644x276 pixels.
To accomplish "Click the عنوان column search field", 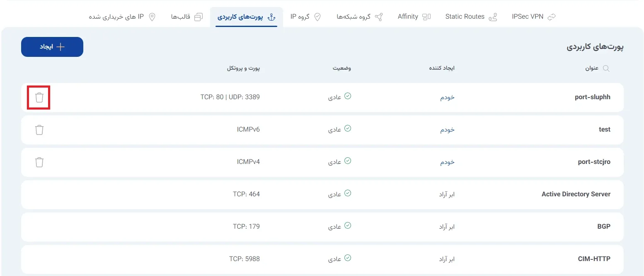I will coord(597,68).
